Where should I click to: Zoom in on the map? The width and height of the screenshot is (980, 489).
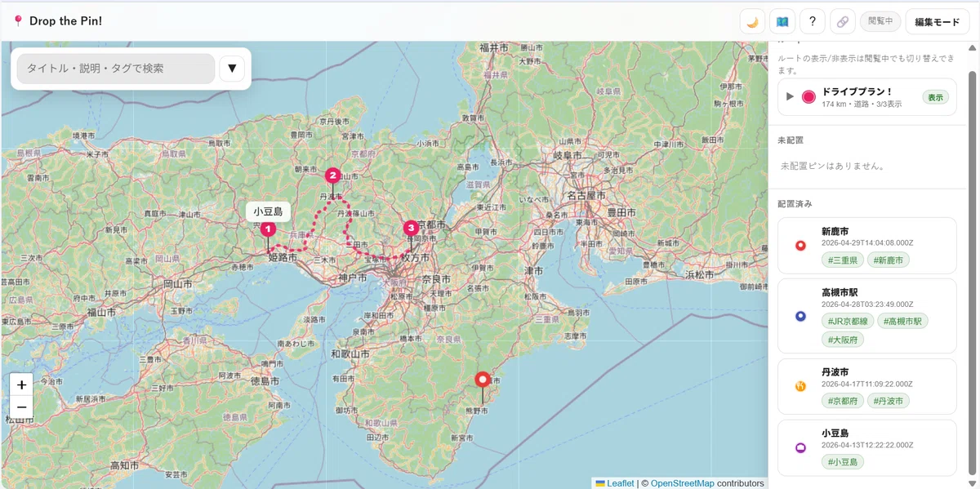coord(21,385)
